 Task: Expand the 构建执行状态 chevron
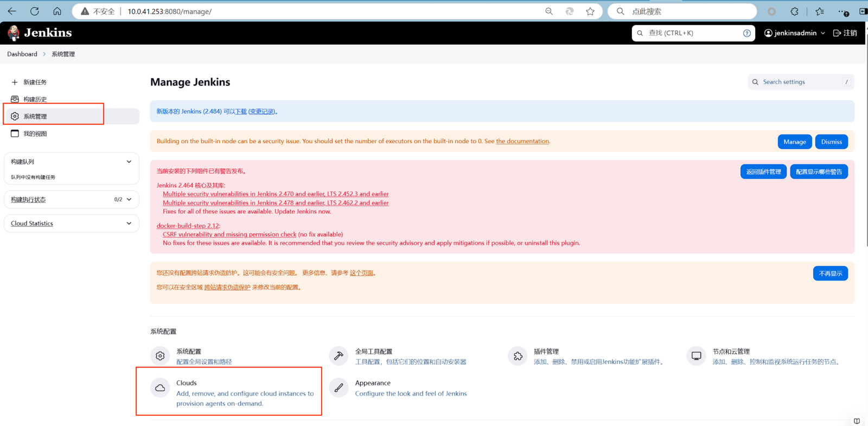click(129, 199)
